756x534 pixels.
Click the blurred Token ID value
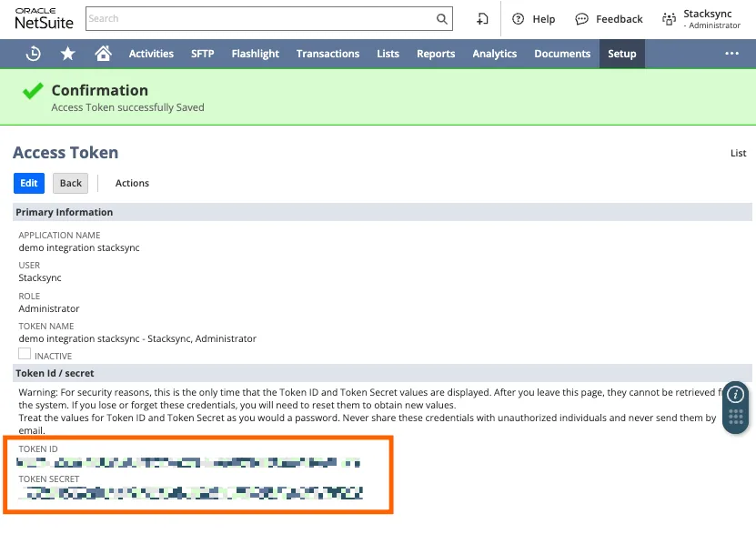[188, 463]
